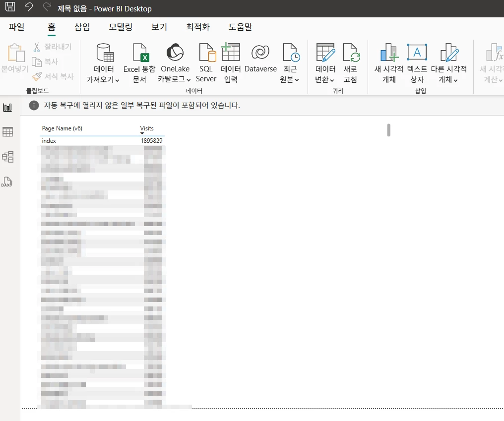Click 다른 시각적 개체 icon

point(449,53)
